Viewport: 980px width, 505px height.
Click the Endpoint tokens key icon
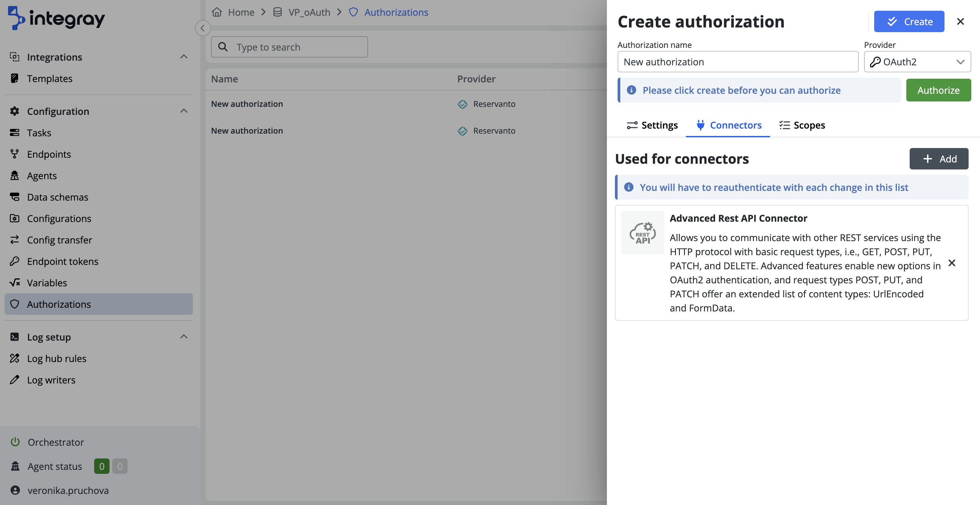point(14,261)
